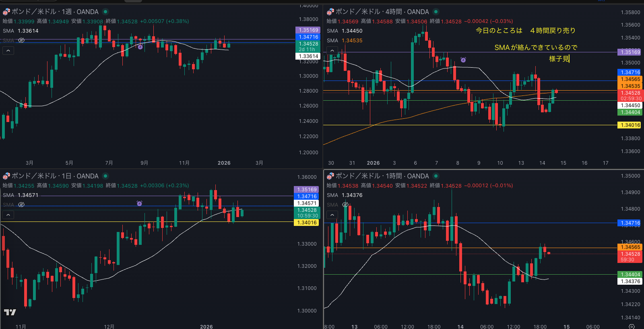644x329 pixels.
Task: Open the purple event marker on 4-hour chart
Action: point(463,60)
